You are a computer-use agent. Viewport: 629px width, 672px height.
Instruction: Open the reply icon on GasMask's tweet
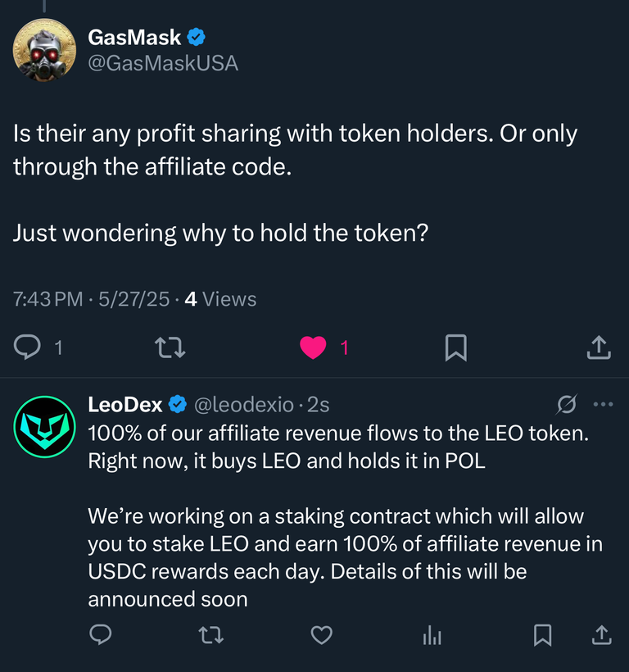[x=27, y=347]
